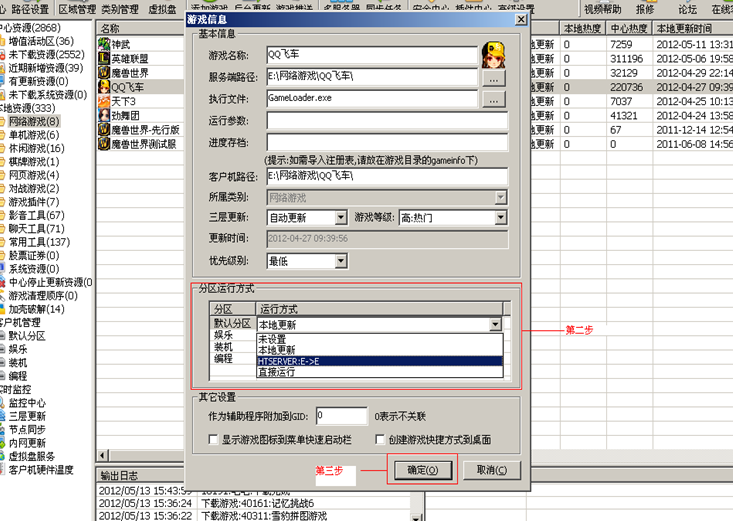Click the 运行参数 input field
The image size is (733, 521).
(387, 121)
